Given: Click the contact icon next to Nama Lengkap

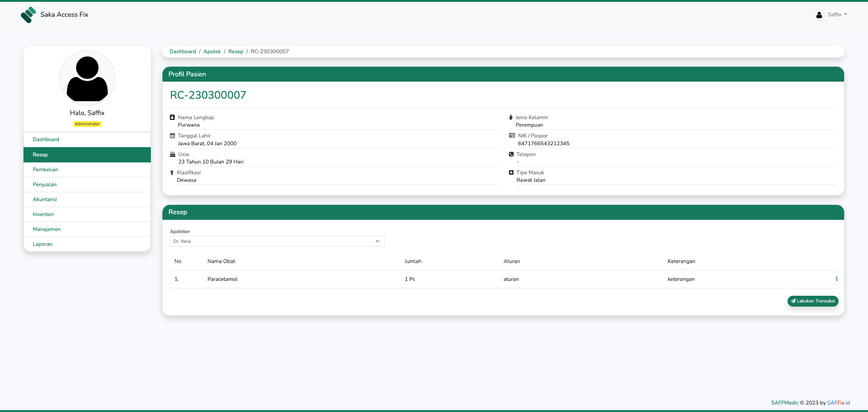Looking at the screenshot, I should point(172,117).
